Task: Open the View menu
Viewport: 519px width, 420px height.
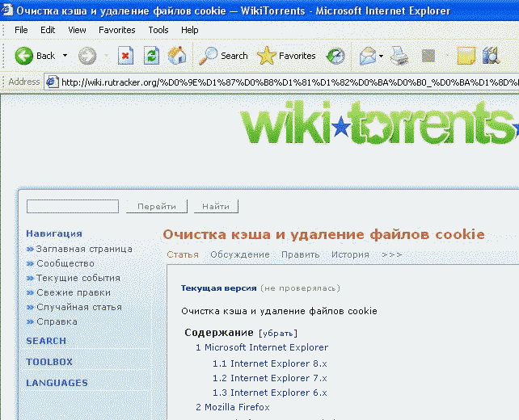Action: 77,30
